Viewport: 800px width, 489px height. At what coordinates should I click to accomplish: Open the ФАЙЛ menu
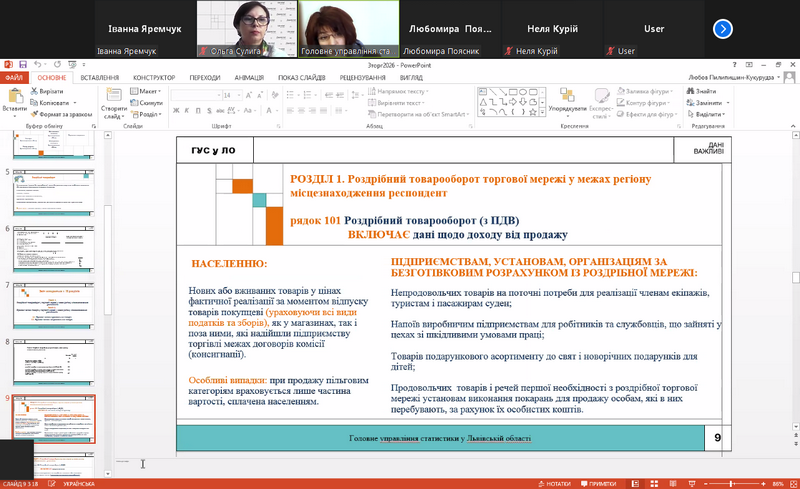(x=14, y=78)
